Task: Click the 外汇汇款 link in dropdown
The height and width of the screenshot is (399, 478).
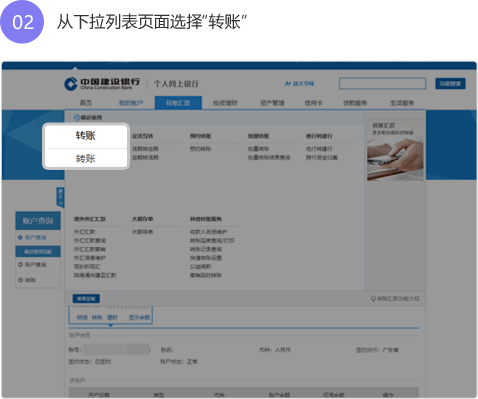Action: point(85,232)
